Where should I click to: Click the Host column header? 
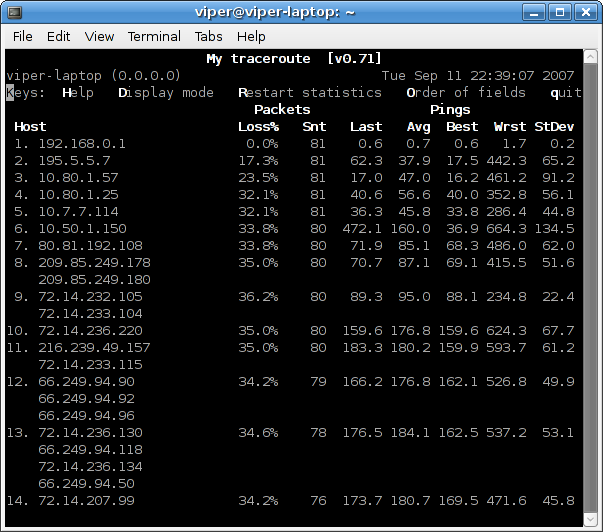30,127
